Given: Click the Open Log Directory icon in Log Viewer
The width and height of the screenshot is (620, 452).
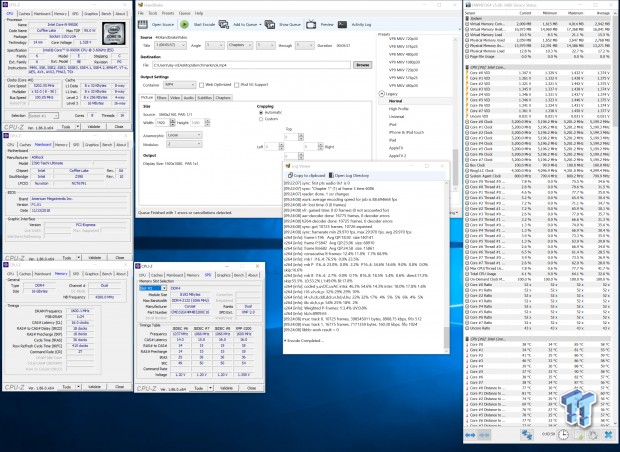Looking at the screenshot, I should [x=331, y=175].
